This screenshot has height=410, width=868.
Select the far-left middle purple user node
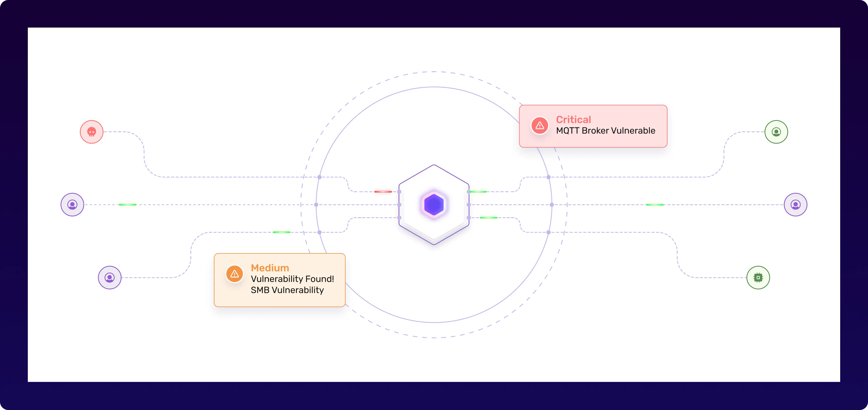pos(72,205)
